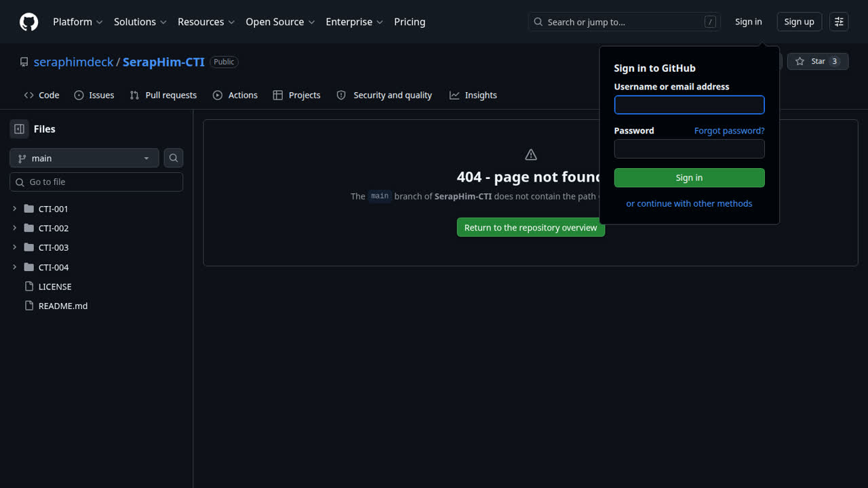Open the Platform navigation dropdown
The image size is (868, 488).
click(78, 22)
